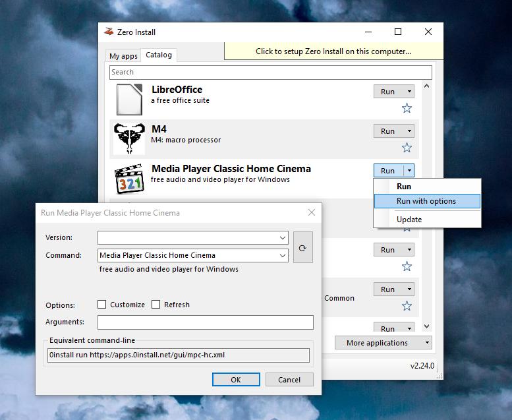Focus the Arguments input field

(206, 322)
